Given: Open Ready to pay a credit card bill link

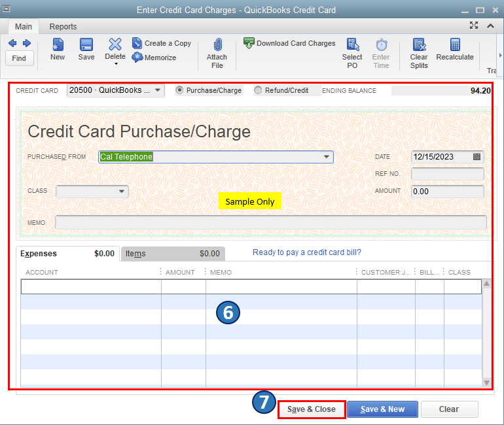Looking at the screenshot, I should 306,252.
